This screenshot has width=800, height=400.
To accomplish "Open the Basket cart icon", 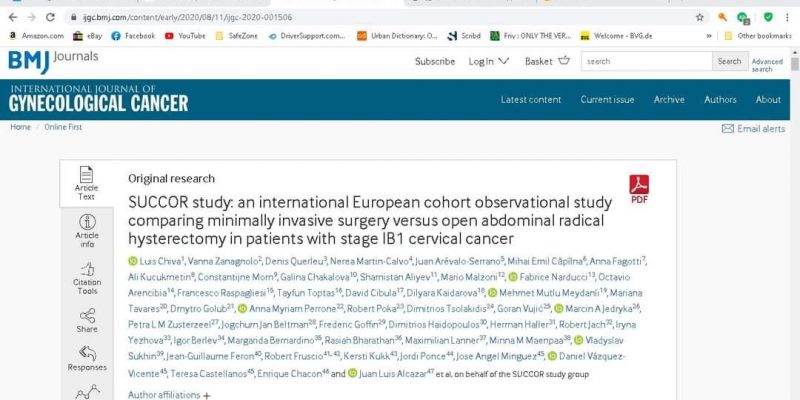I will (x=564, y=61).
